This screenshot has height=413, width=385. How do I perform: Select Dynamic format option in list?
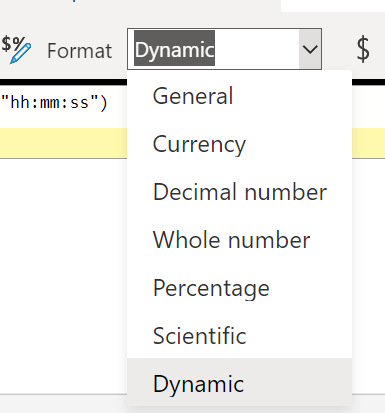coord(239,382)
